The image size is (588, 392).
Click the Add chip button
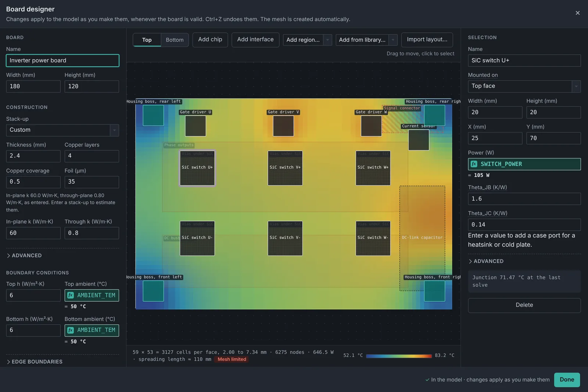click(210, 40)
